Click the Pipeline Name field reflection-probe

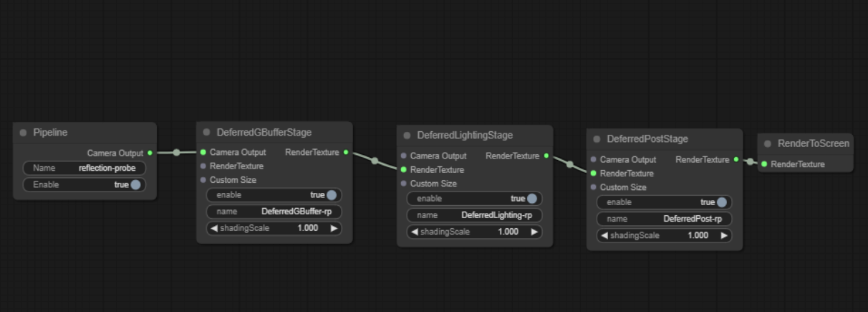click(x=85, y=168)
